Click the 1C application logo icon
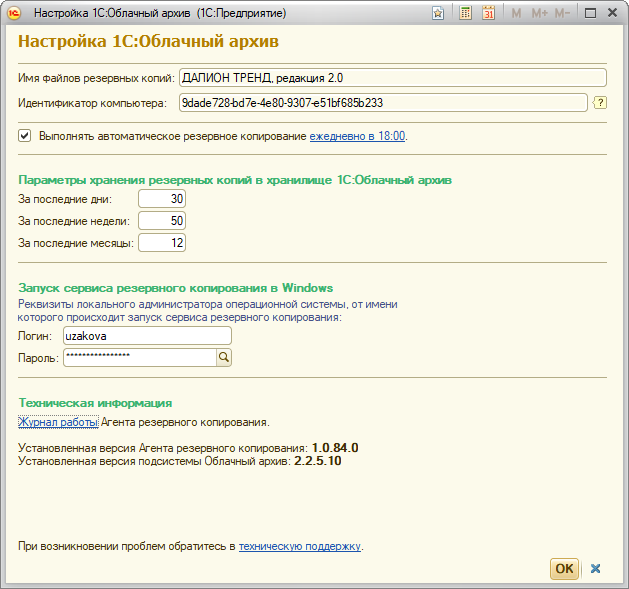 click(x=14, y=13)
